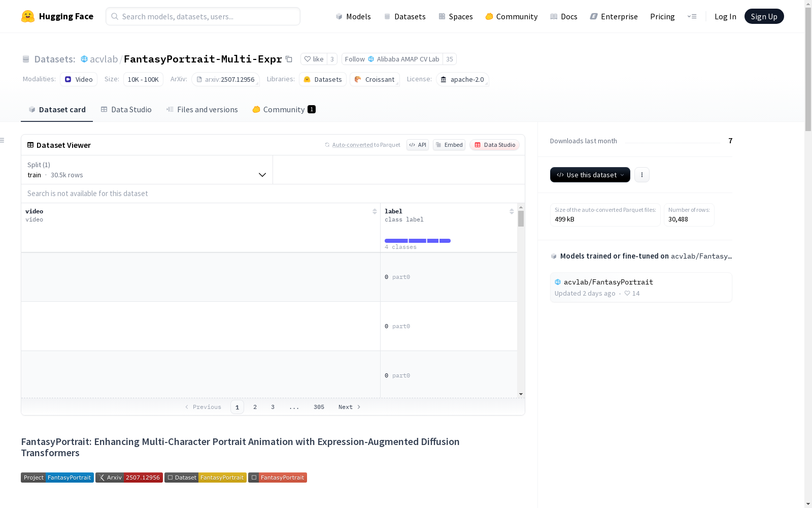Click the Arxiv 2507.12956 badge
812x508 pixels.
(x=129, y=478)
